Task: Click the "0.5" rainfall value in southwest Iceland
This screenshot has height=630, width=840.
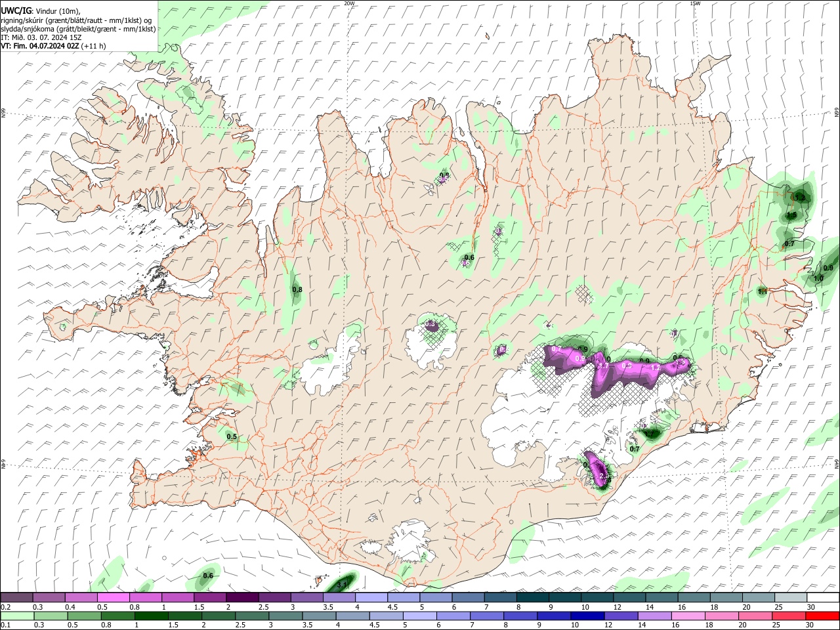Action: (232, 436)
